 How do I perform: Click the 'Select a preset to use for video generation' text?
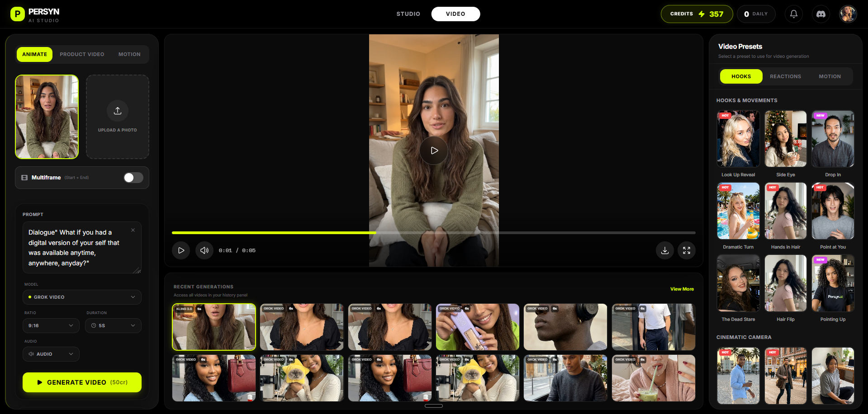[x=764, y=56]
